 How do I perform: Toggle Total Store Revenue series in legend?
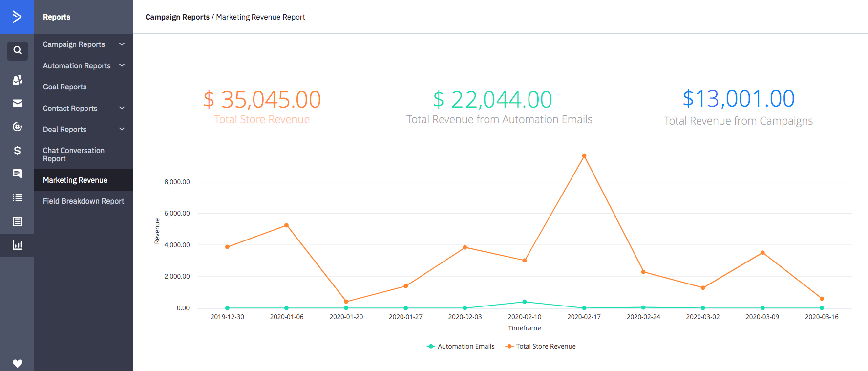[x=541, y=346]
